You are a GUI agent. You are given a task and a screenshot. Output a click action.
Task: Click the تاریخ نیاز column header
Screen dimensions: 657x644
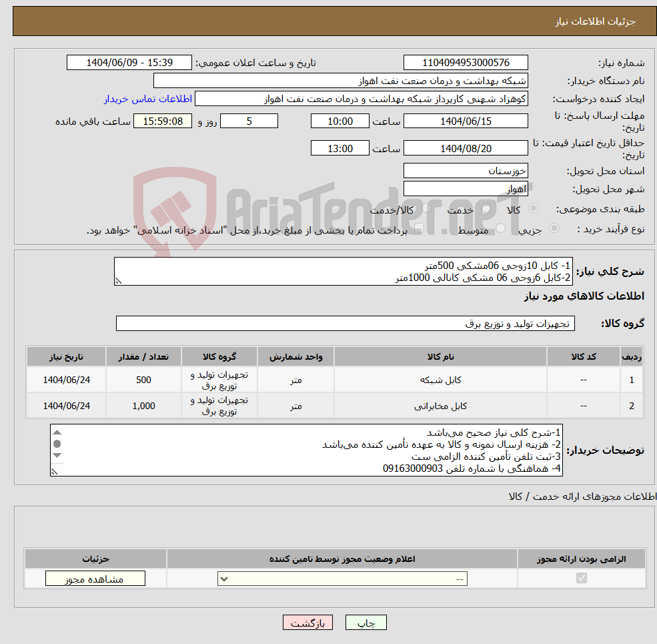65,356
